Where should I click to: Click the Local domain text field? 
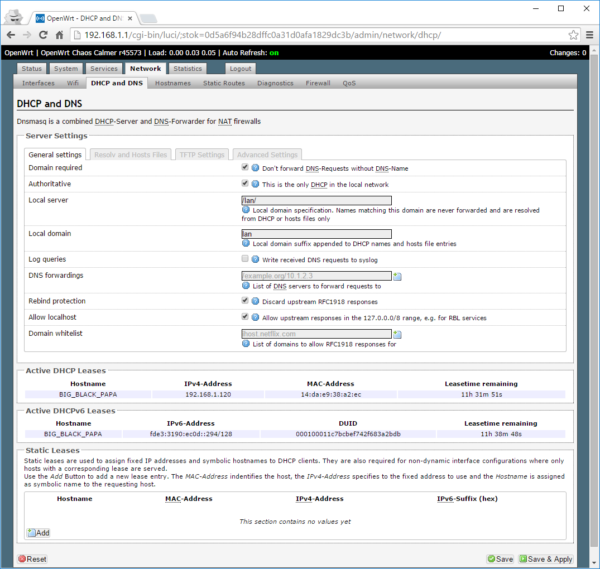tap(316, 234)
